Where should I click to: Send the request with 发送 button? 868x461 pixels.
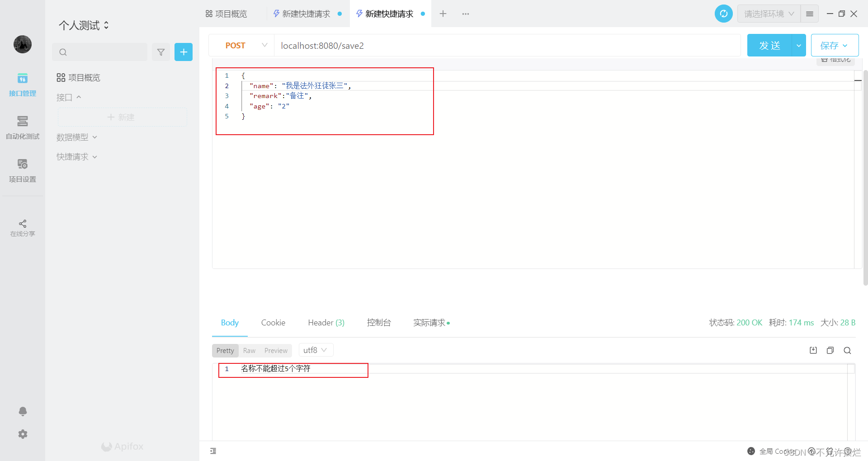(769, 45)
